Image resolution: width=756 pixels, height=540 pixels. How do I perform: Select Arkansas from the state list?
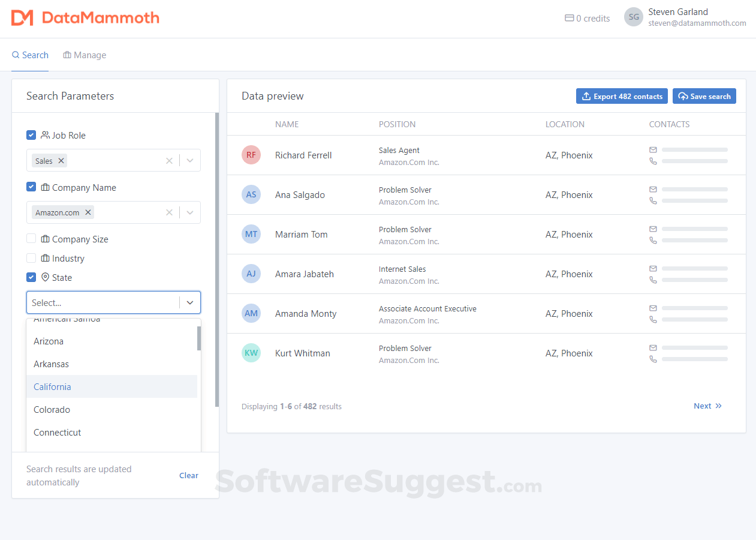[112, 364]
